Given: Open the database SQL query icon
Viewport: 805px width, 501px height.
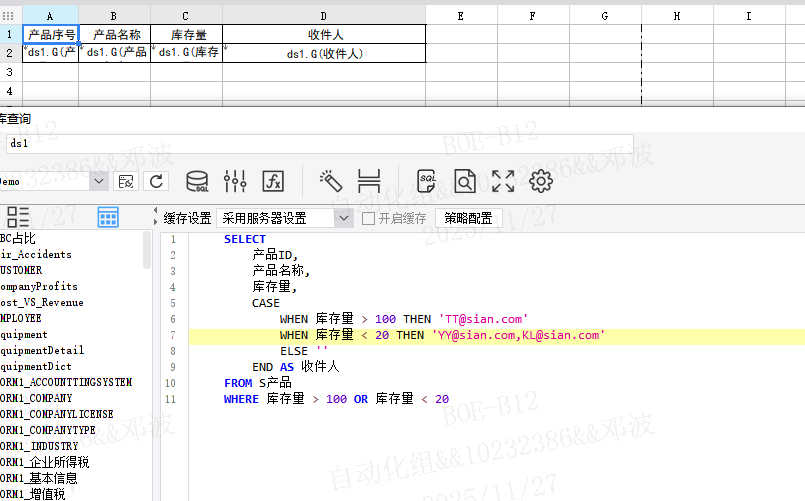Looking at the screenshot, I should (197, 181).
